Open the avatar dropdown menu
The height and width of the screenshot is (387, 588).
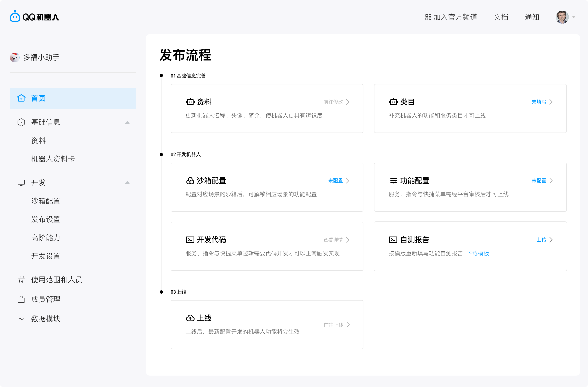(x=574, y=17)
